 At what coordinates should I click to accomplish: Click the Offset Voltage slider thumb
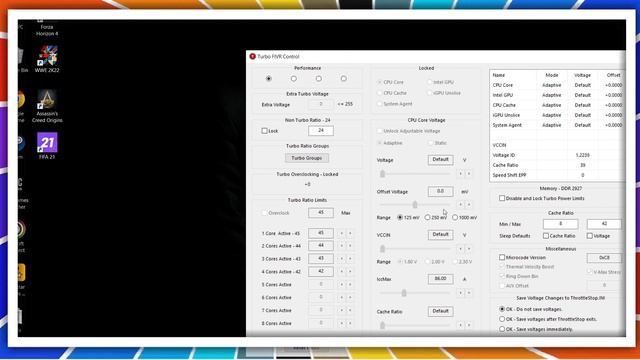415,204
